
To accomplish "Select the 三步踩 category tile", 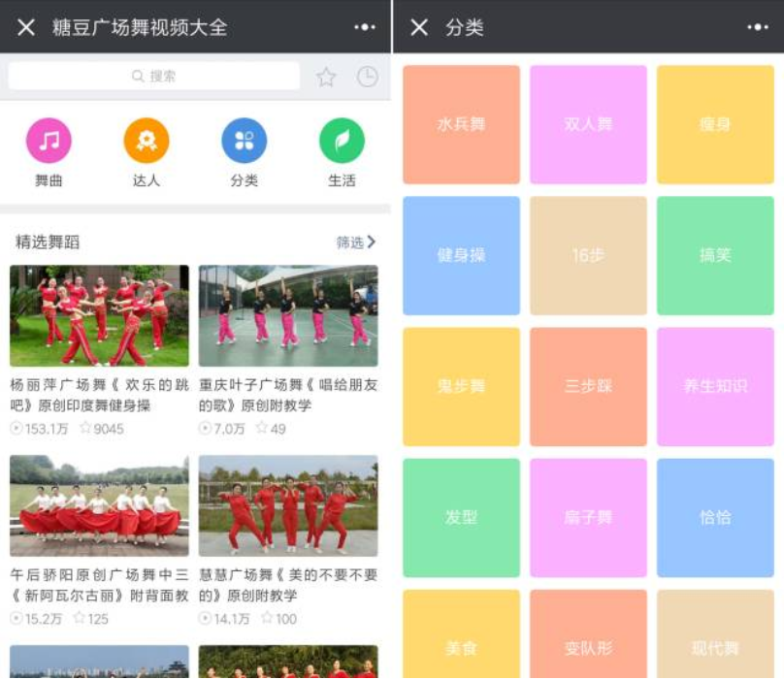I will pyautogui.click(x=588, y=386).
